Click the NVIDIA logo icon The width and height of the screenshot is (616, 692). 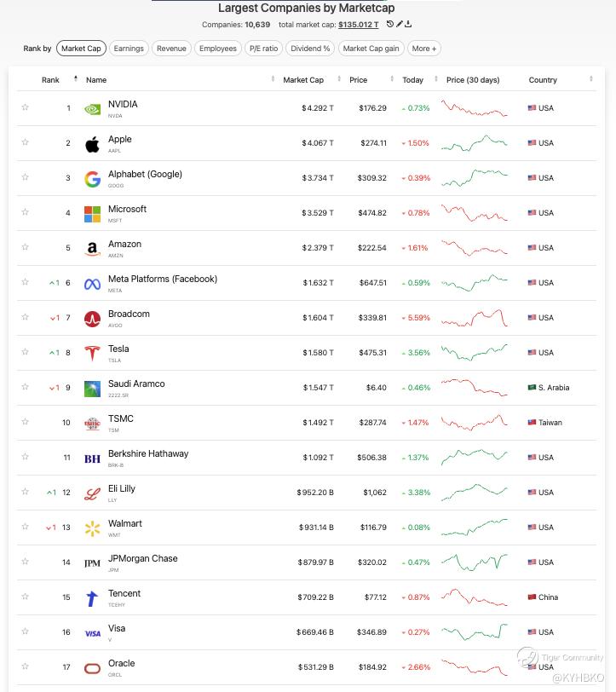click(x=92, y=109)
